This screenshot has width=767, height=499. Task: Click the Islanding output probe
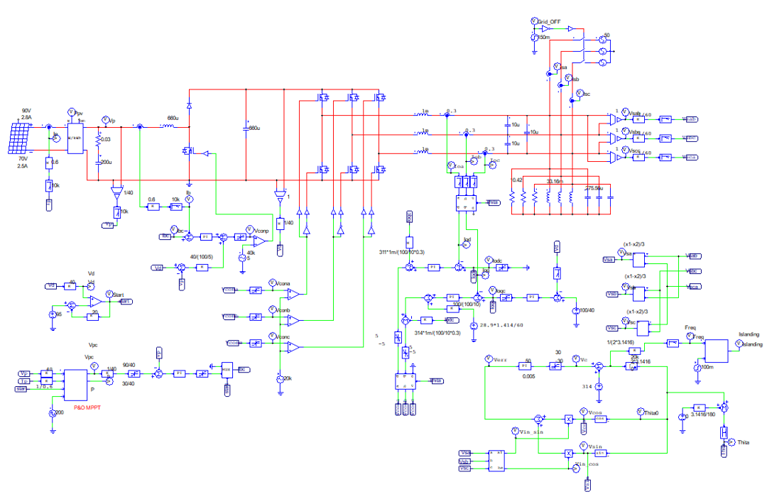(x=739, y=344)
